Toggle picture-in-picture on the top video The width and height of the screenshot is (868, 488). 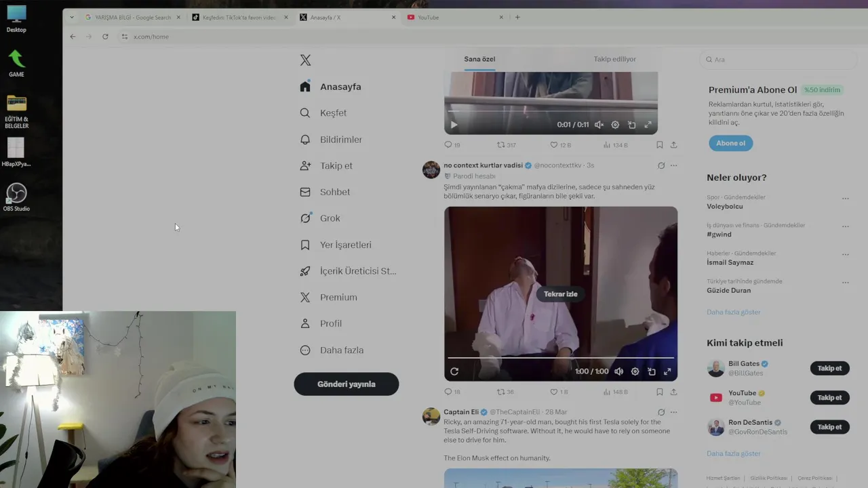tap(631, 125)
